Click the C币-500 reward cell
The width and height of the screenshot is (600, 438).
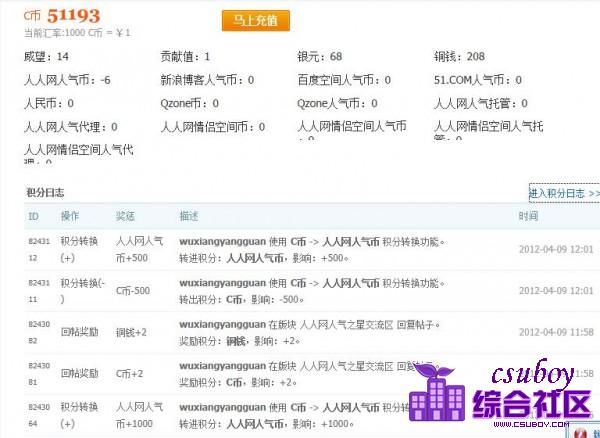click(132, 291)
